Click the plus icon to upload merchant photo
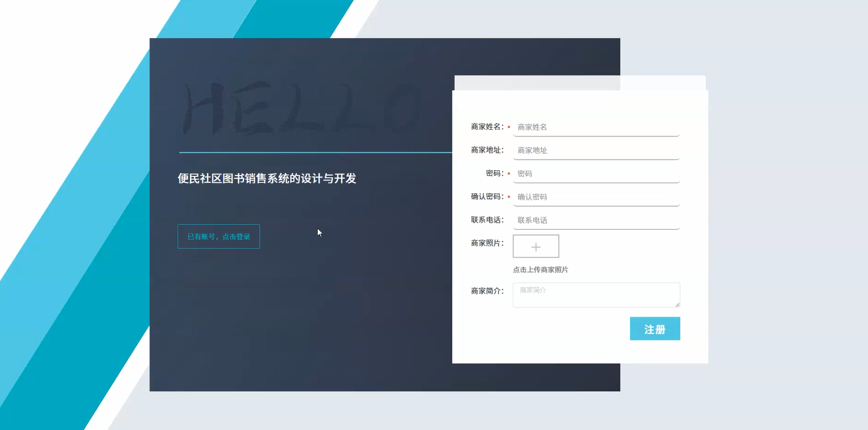 (535, 246)
